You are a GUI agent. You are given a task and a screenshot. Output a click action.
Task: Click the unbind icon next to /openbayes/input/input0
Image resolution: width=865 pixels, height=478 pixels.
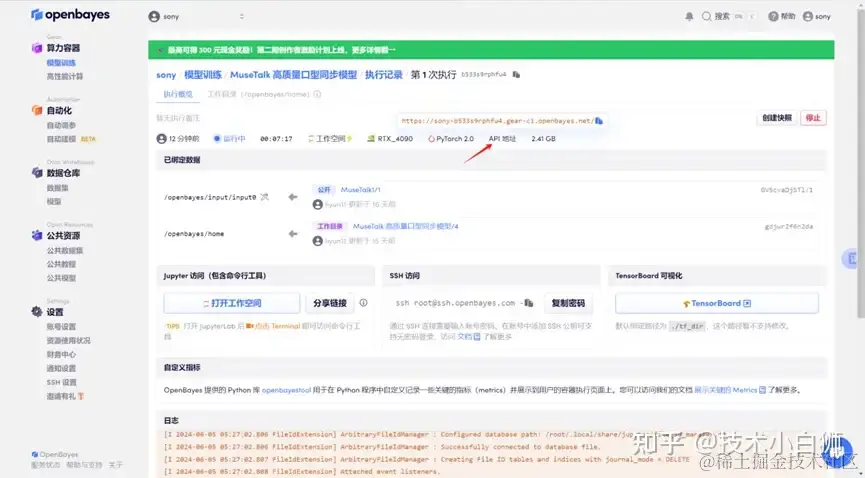(265, 197)
